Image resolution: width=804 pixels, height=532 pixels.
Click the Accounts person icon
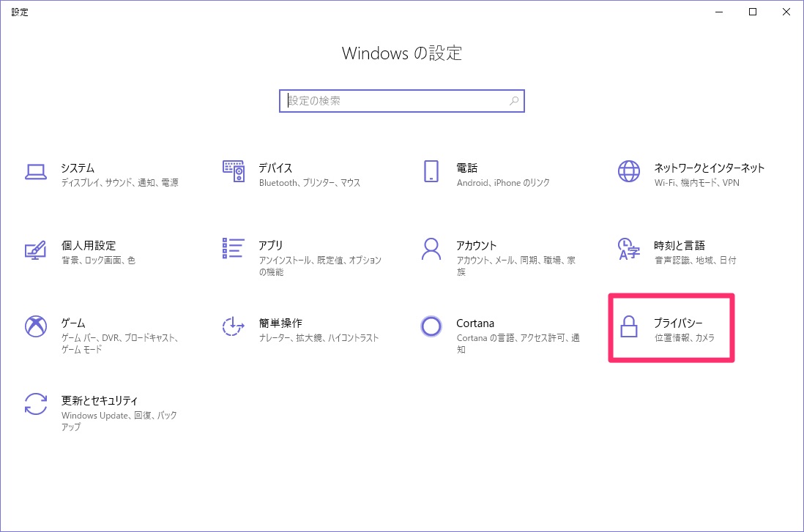[431, 249]
